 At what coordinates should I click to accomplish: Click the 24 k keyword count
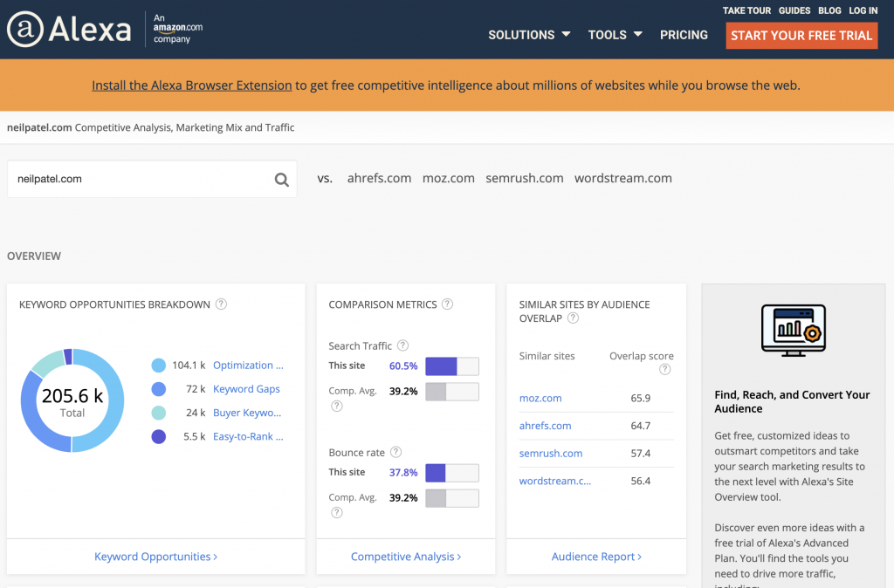196,413
